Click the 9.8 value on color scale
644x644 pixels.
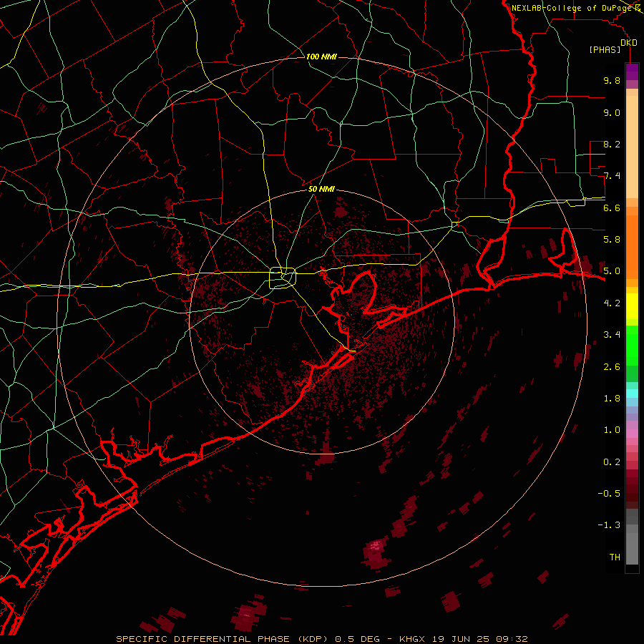coord(612,80)
